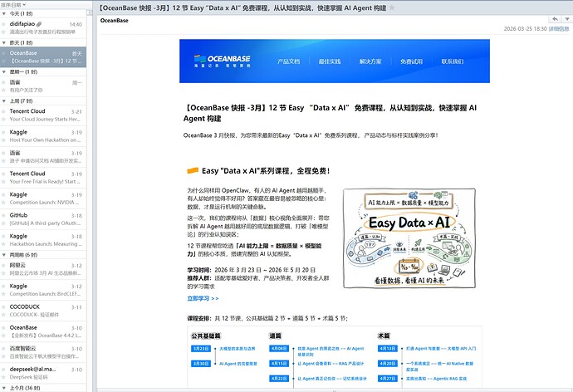573x392 pixels.
Task: Open the 3月30日 AI Agent course link
Action: pos(238,364)
